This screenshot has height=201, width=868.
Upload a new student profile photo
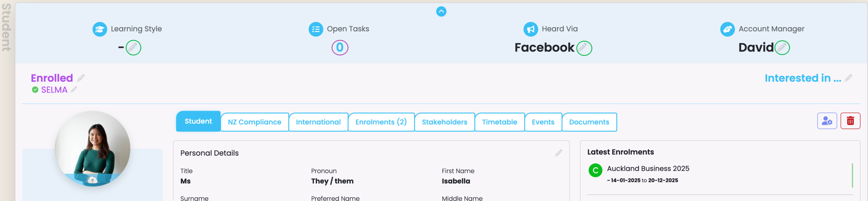click(x=93, y=180)
